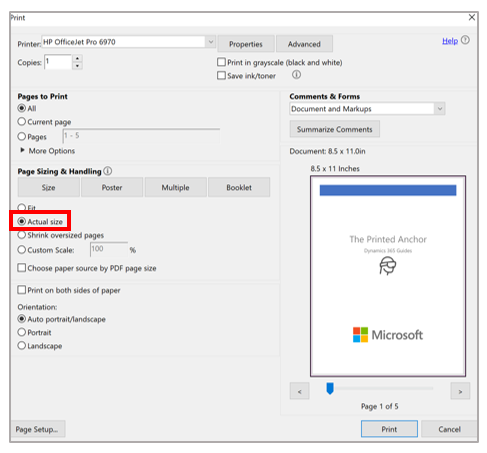The width and height of the screenshot is (487, 453).
Task: Select the All pages radio button
Action: coord(22,108)
